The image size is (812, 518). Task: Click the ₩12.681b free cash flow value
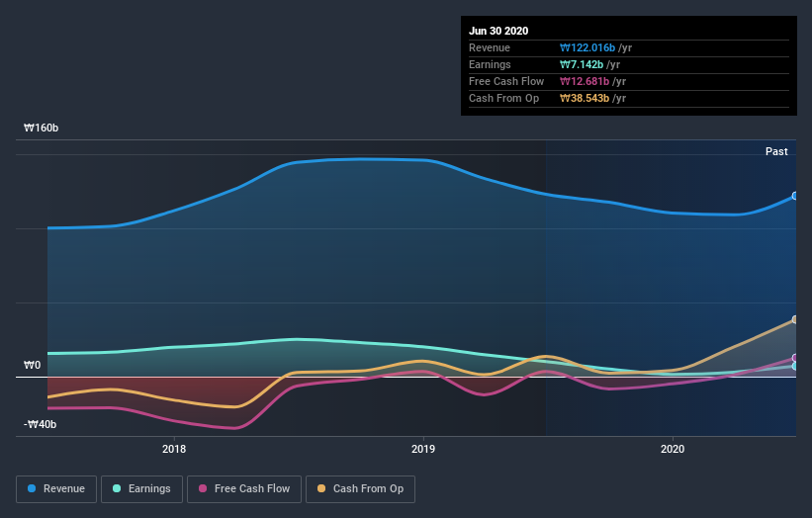tap(585, 82)
